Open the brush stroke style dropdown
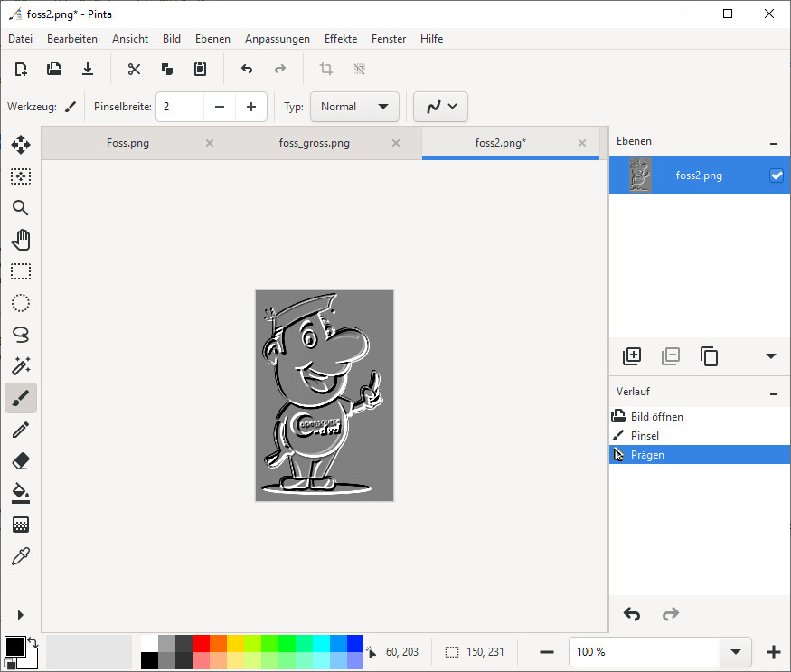791x672 pixels. pyautogui.click(x=440, y=107)
